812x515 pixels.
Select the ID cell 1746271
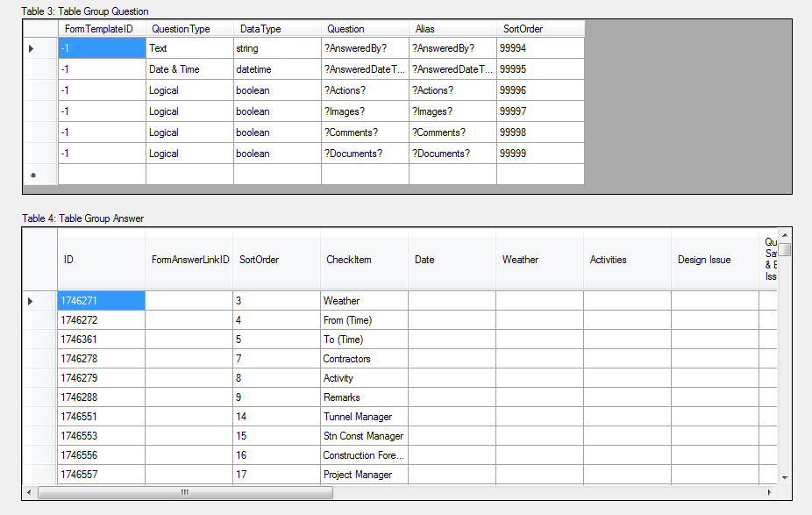coord(101,301)
